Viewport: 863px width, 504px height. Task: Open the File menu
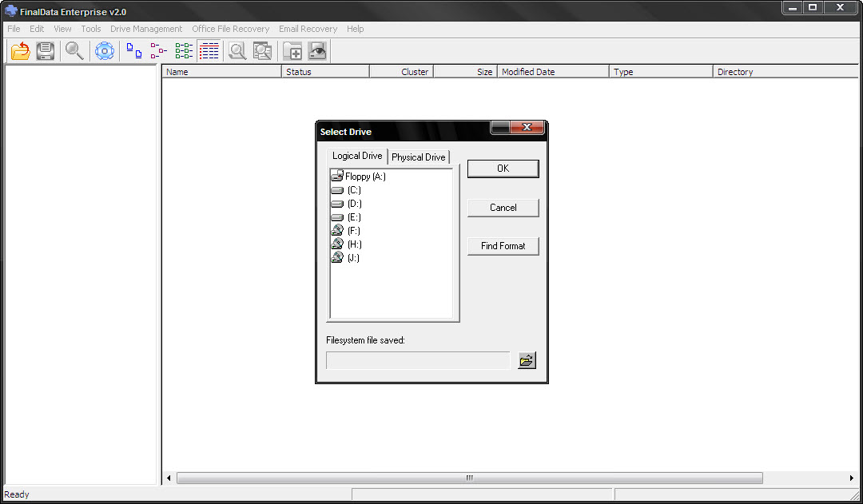coord(14,29)
